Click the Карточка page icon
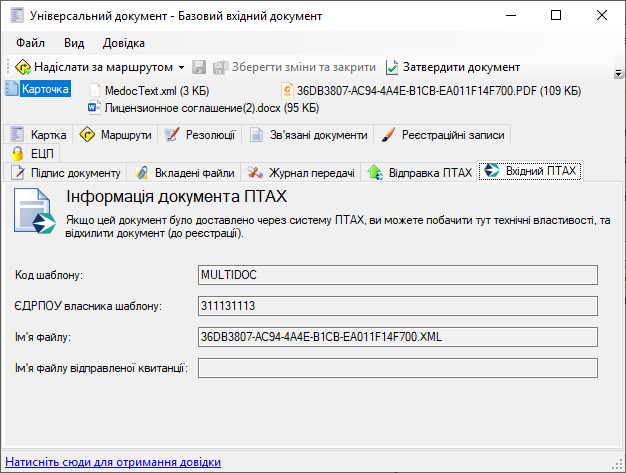626x473 pixels. (x=12, y=89)
